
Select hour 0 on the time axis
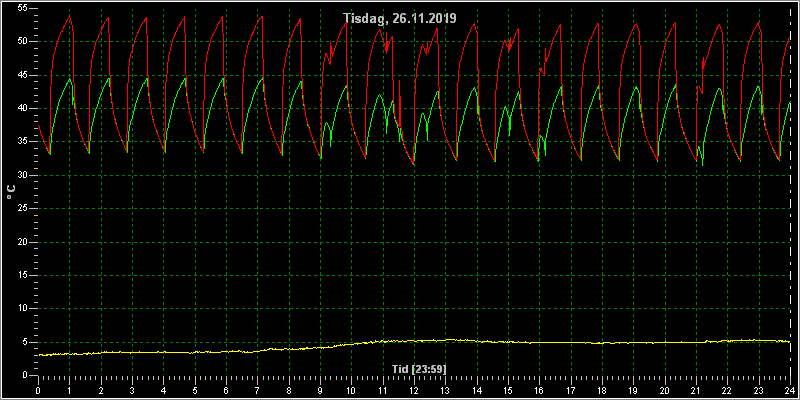point(38,391)
